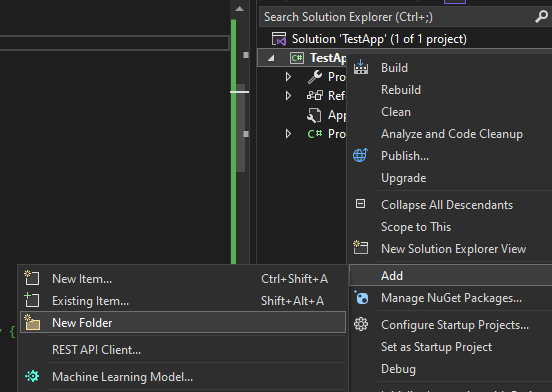Image resolution: width=552 pixels, height=392 pixels.
Task: Expand the C# file node arrow
Action: pos(288,134)
